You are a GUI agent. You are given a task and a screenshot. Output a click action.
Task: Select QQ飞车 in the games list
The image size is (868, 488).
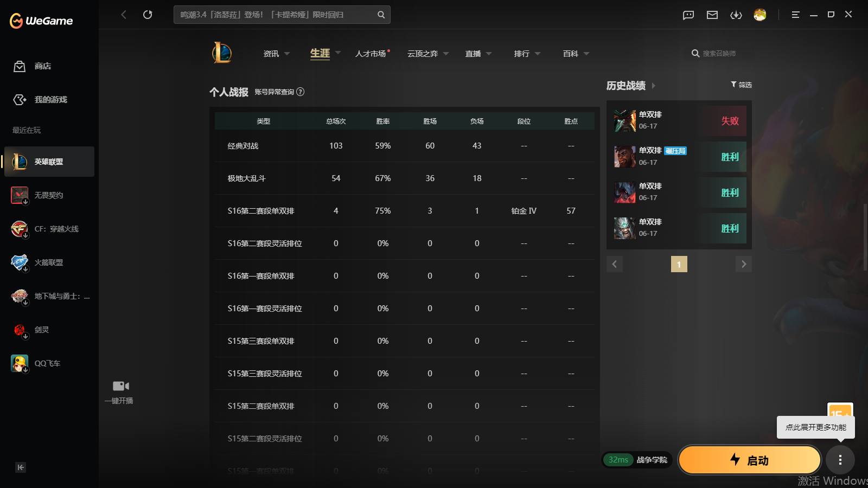(x=49, y=363)
